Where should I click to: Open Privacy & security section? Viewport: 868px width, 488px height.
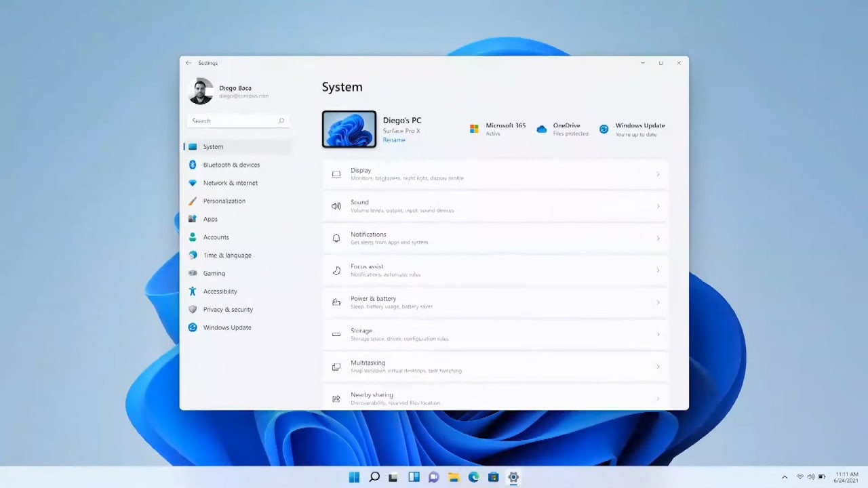(237, 310)
